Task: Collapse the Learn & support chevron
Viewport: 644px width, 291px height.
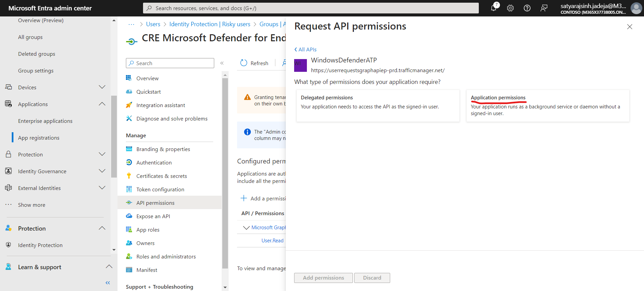Action: tap(109, 267)
